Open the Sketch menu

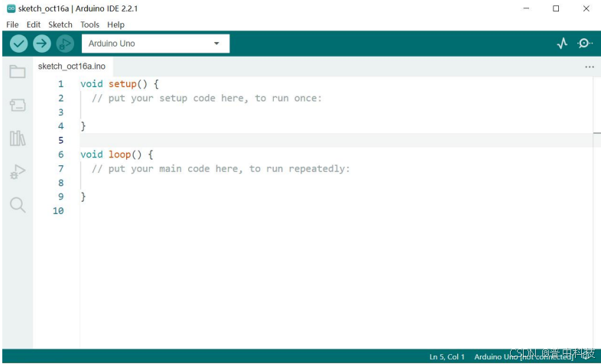pos(60,24)
